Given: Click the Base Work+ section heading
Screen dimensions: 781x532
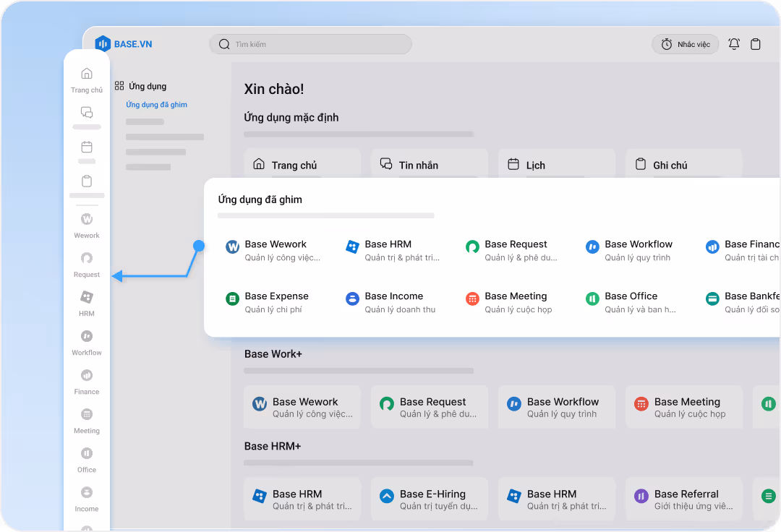Looking at the screenshot, I should [273, 354].
